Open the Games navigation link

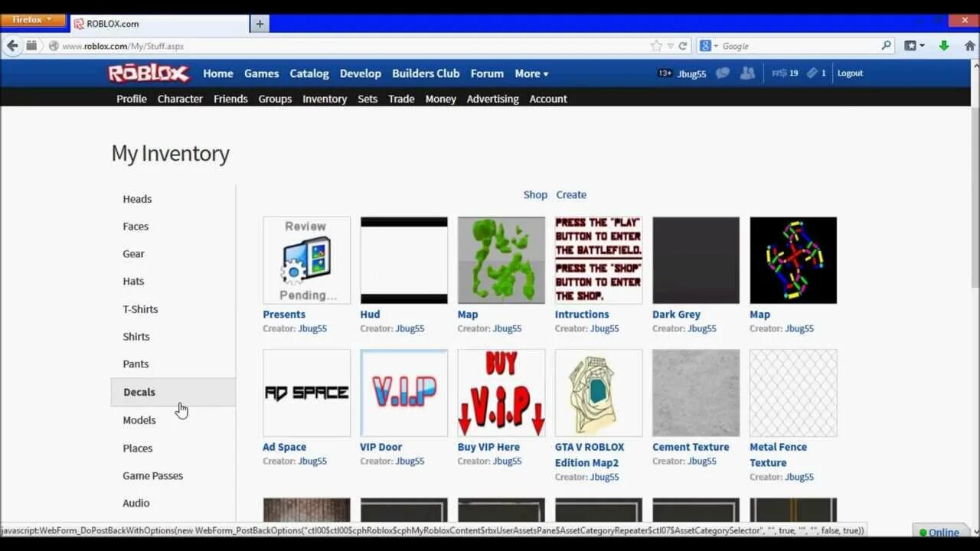261,73
